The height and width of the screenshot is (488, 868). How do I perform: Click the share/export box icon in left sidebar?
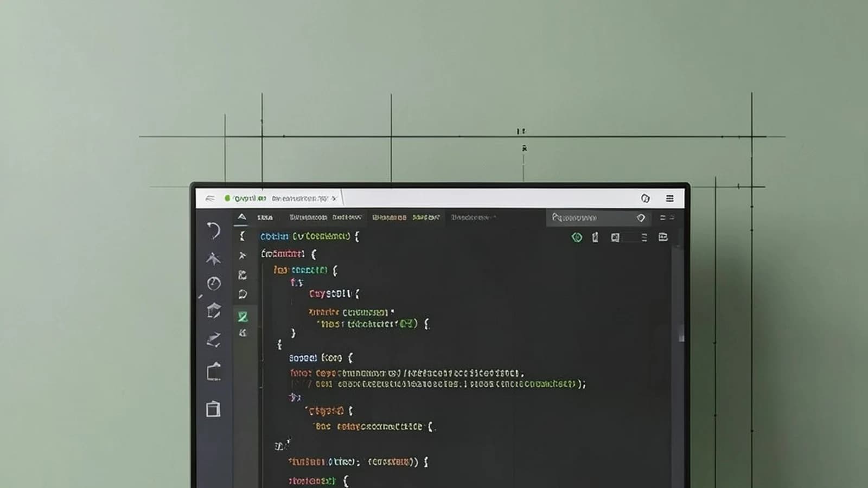pos(214,371)
